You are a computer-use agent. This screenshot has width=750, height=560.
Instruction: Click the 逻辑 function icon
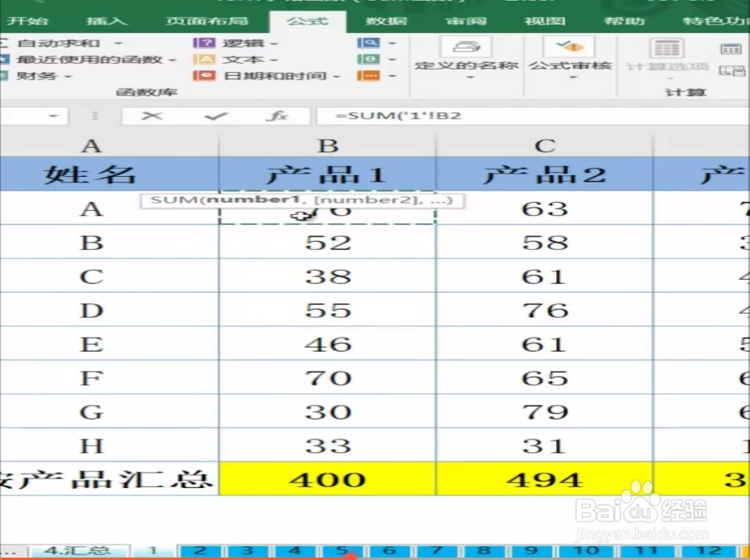(x=204, y=43)
